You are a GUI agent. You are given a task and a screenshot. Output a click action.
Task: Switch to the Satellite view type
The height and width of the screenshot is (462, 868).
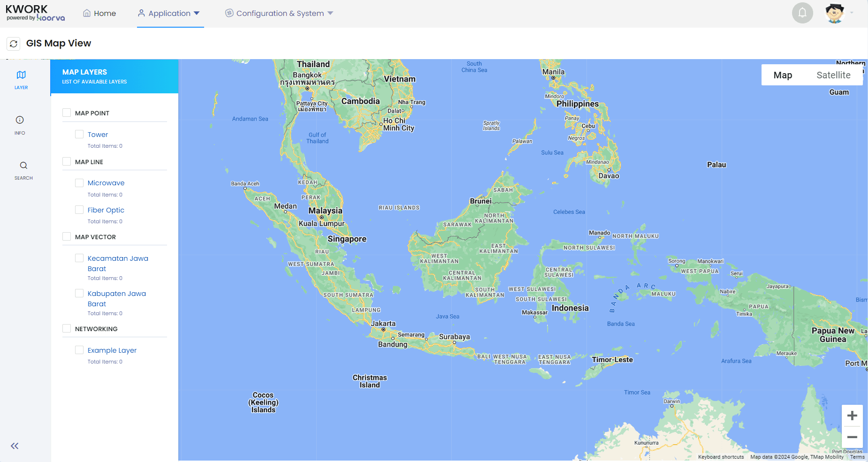pos(833,75)
